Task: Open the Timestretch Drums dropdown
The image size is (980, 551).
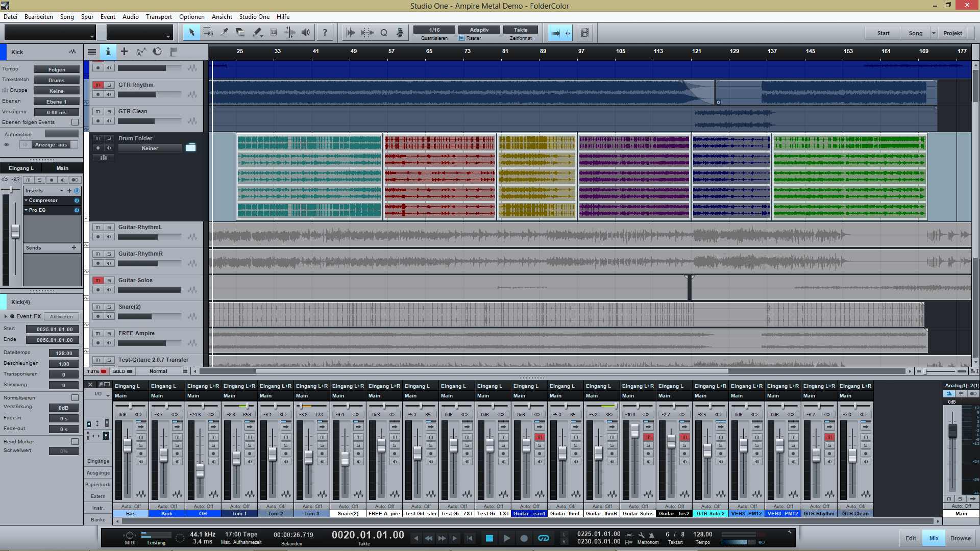Action: (x=57, y=80)
